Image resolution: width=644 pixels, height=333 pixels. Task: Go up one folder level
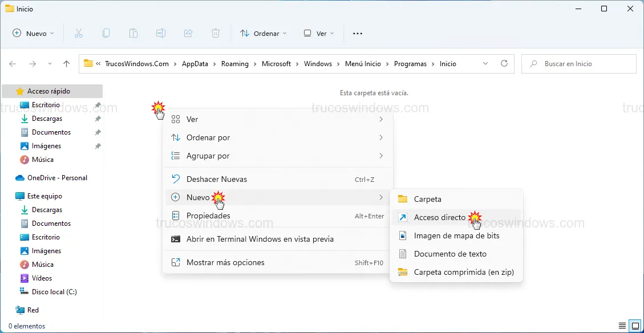pos(66,64)
